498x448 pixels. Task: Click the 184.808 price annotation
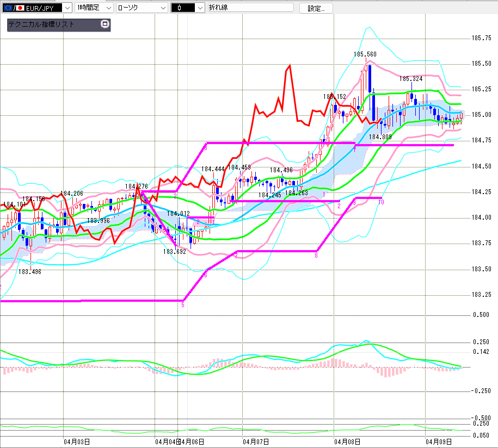(380, 137)
